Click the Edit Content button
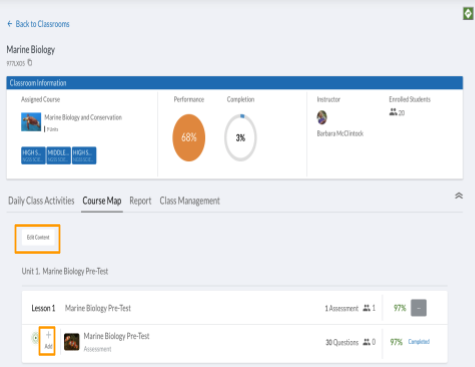Image resolution: width=475 pixels, height=367 pixels. (x=38, y=237)
